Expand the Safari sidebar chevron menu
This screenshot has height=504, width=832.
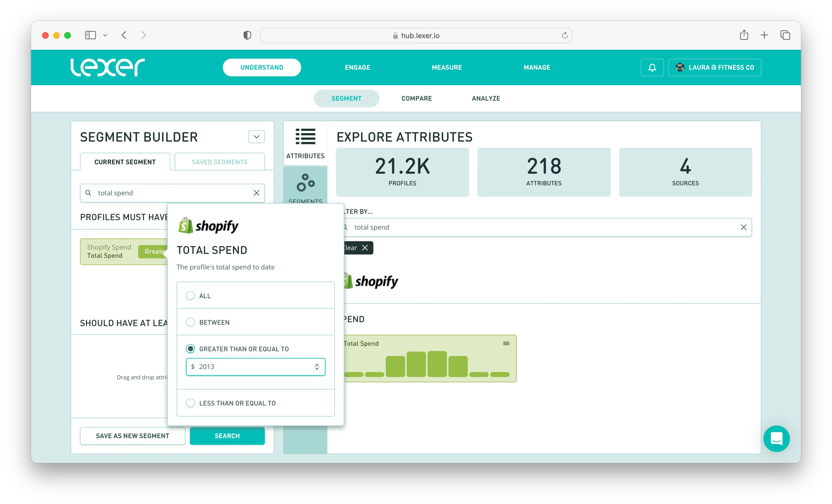pyautogui.click(x=105, y=35)
